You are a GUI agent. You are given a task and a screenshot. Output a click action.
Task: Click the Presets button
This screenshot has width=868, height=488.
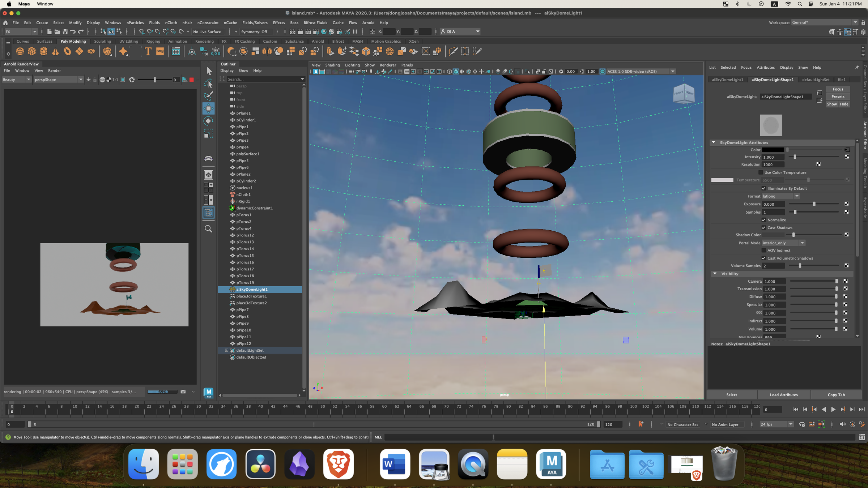pyautogui.click(x=838, y=97)
